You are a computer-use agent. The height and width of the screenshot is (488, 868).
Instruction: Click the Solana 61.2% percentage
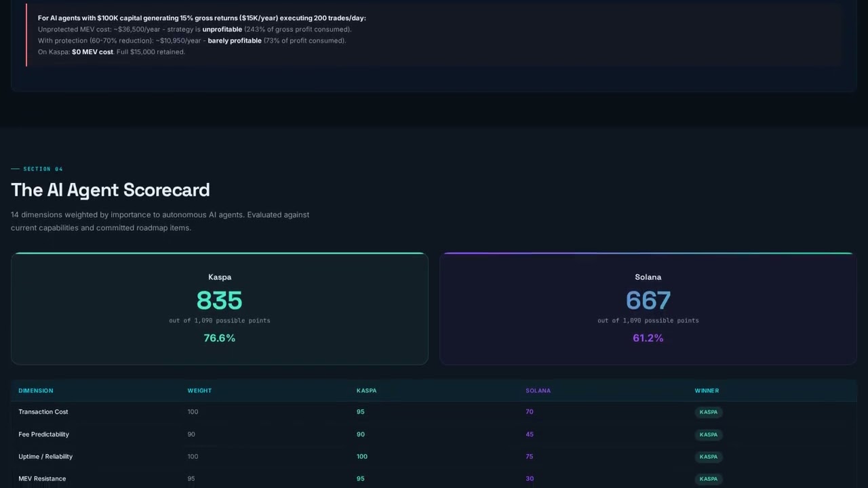tap(648, 338)
